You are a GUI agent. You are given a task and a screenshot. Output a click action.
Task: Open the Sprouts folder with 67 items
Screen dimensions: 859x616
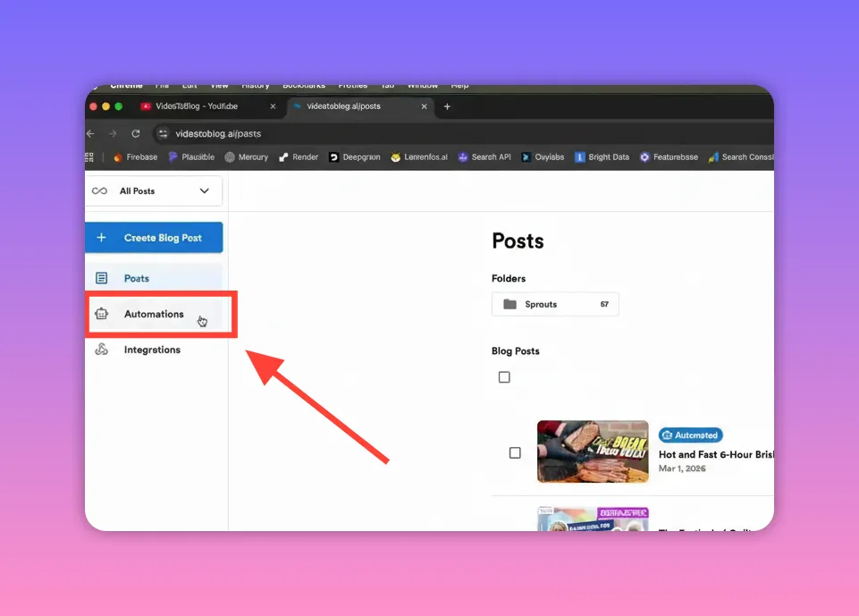pyautogui.click(x=554, y=304)
